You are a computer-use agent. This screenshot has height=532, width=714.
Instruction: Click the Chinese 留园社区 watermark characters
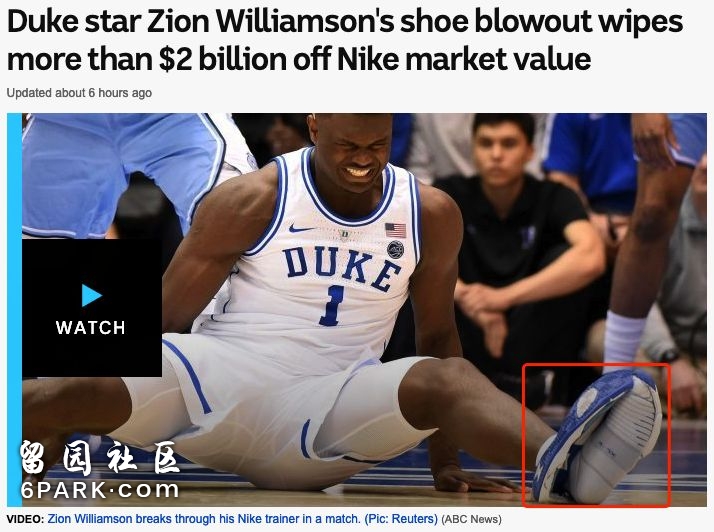(x=99, y=458)
